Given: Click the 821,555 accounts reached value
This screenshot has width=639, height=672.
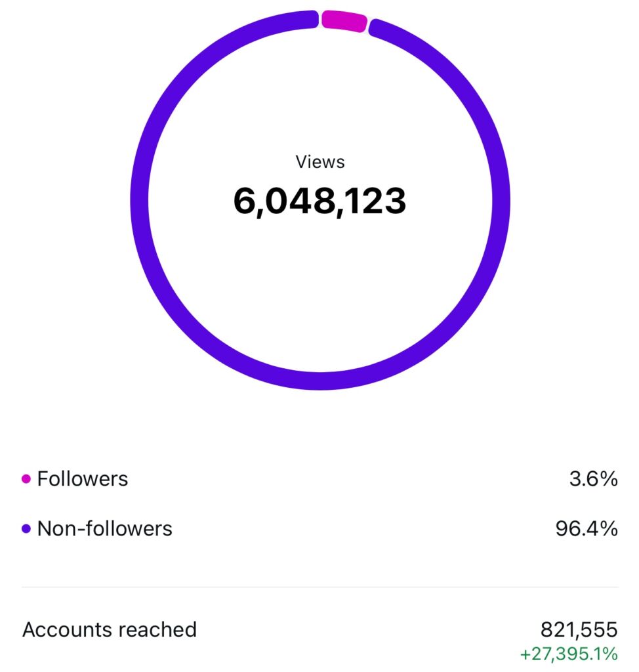Looking at the screenshot, I should click(x=579, y=630).
